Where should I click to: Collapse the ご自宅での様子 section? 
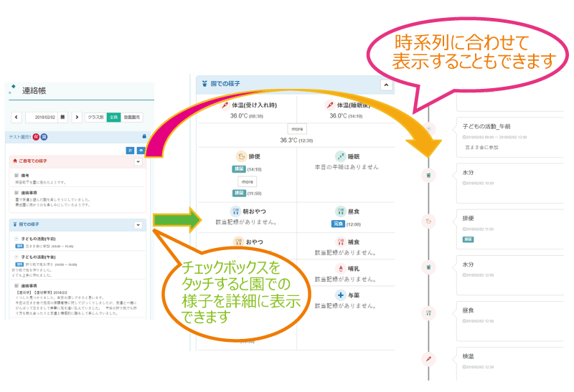point(138,161)
